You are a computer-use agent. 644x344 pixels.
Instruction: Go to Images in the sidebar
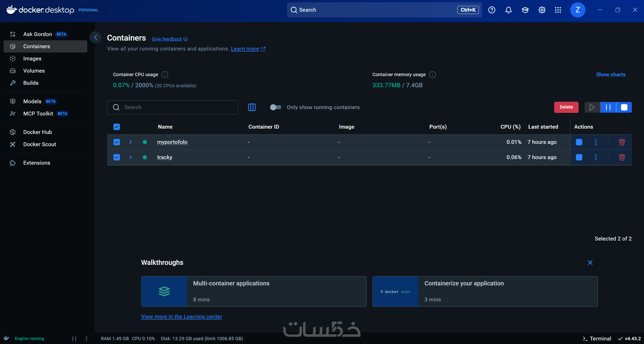(32, 59)
